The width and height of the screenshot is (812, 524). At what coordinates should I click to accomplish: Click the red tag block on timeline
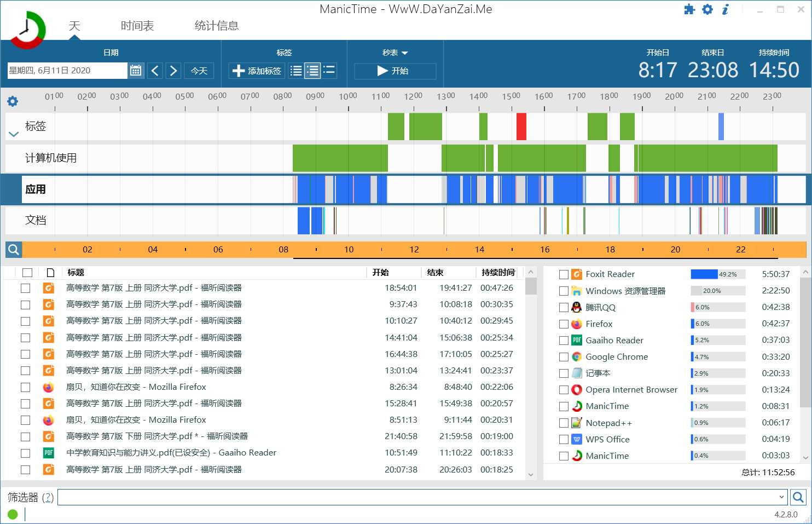[x=521, y=126]
